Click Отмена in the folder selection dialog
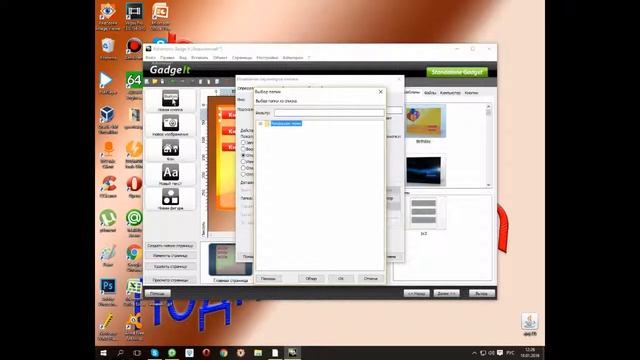 371,278
